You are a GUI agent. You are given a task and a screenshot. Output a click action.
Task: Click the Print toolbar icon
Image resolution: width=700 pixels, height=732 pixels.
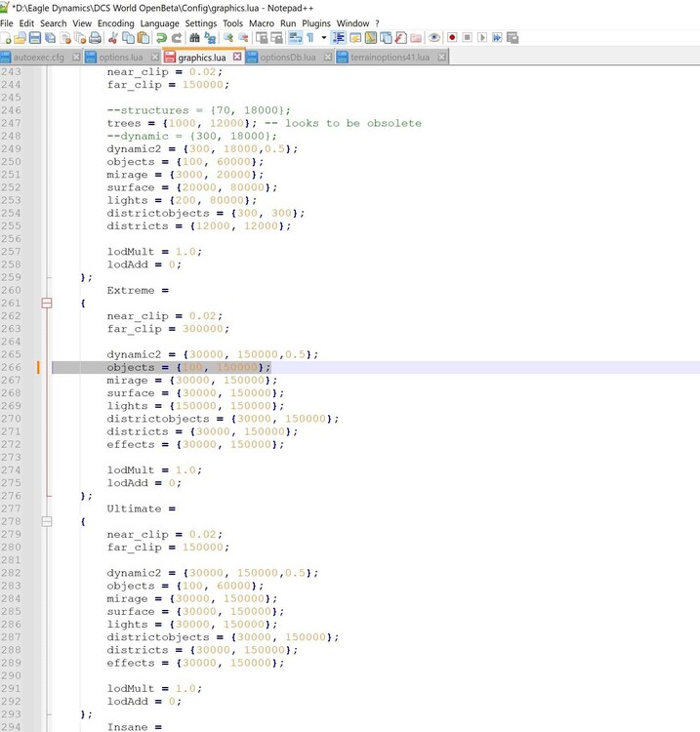click(x=95, y=38)
